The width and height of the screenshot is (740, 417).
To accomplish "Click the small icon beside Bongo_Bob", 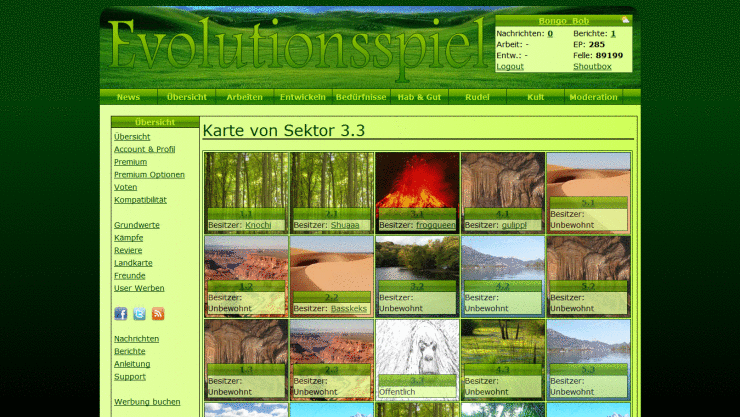I will tap(625, 20).
